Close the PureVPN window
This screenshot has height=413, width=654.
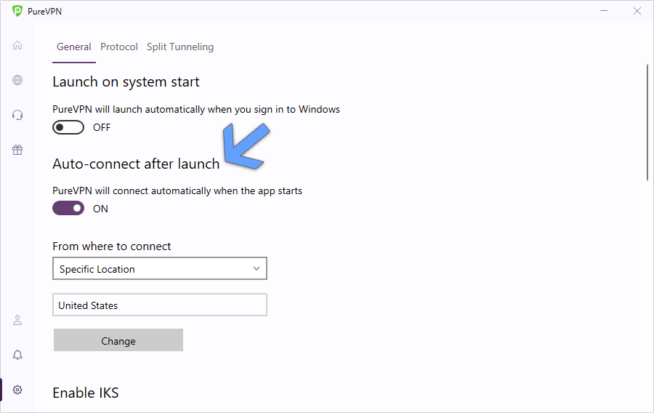point(637,11)
